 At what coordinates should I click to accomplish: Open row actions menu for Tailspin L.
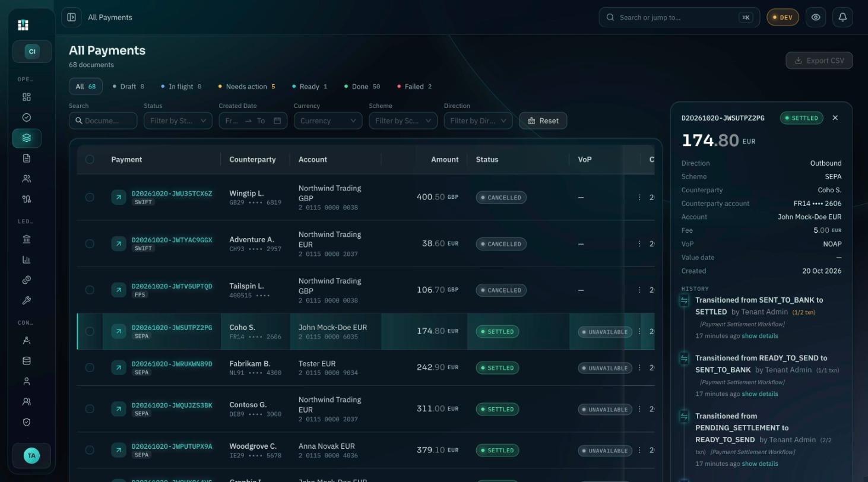[639, 290]
